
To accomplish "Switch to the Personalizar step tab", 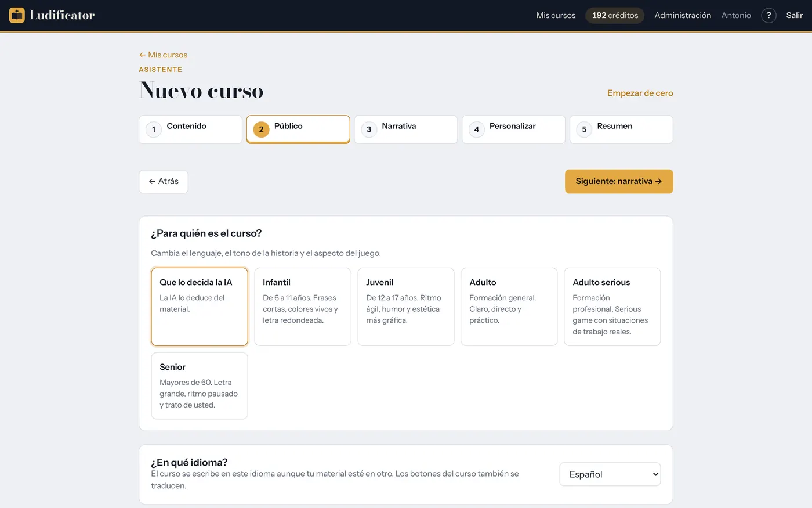I will (x=513, y=129).
